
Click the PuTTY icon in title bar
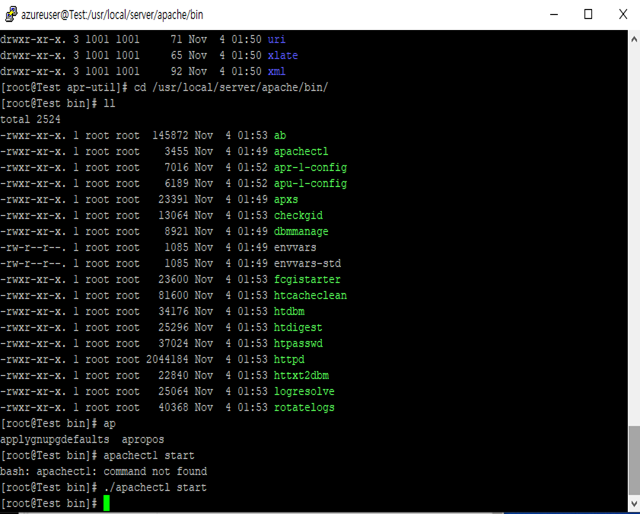(x=11, y=14)
